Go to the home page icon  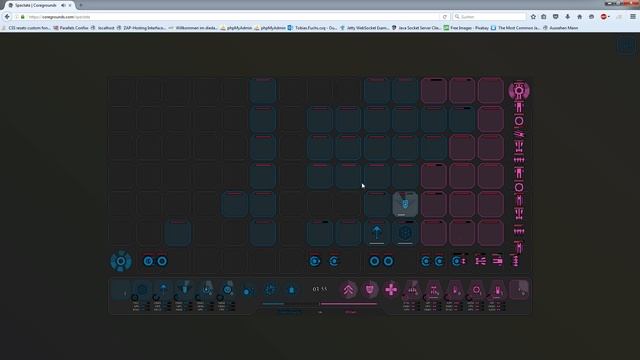tap(580, 17)
